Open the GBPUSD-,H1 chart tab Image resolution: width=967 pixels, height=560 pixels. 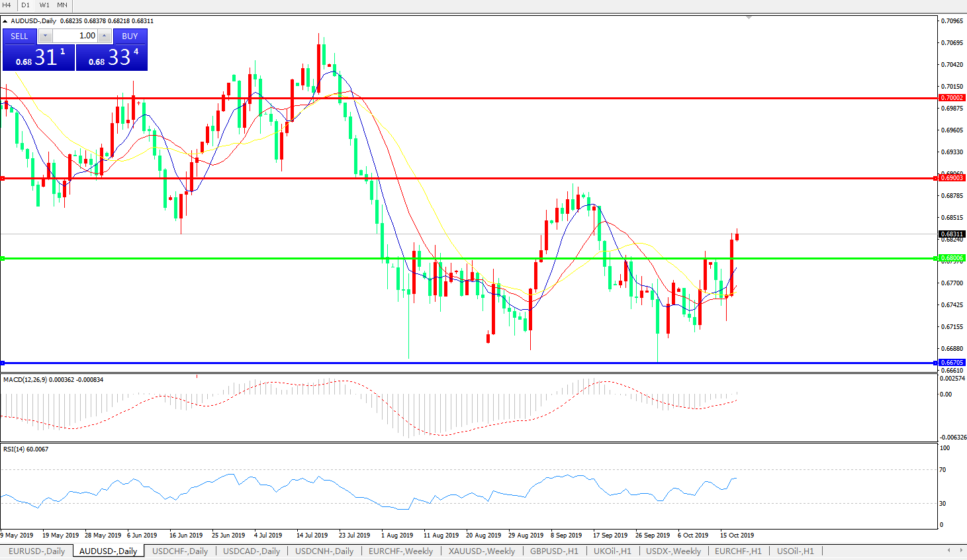tap(554, 551)
